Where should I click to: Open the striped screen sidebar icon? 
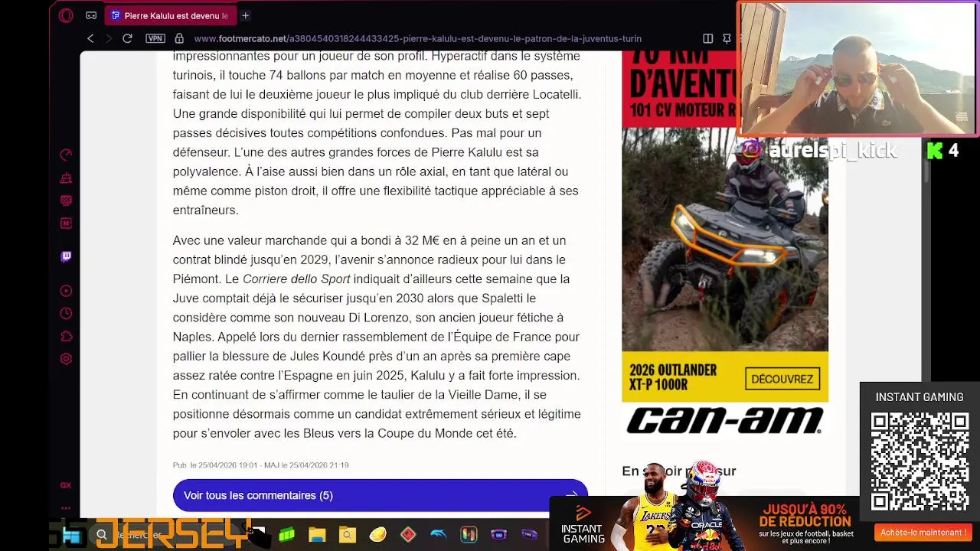[66, 201]
